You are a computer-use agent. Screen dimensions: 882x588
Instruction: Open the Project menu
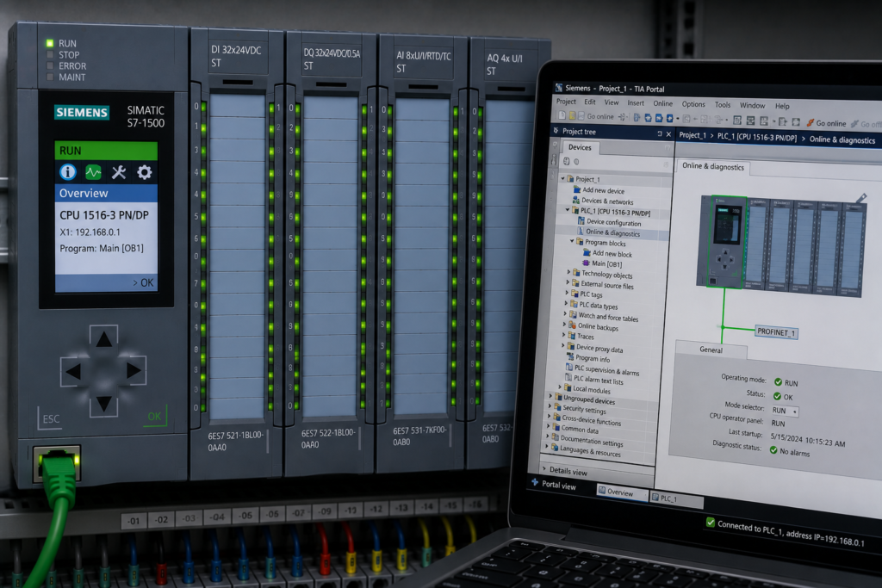click(566, 102)
